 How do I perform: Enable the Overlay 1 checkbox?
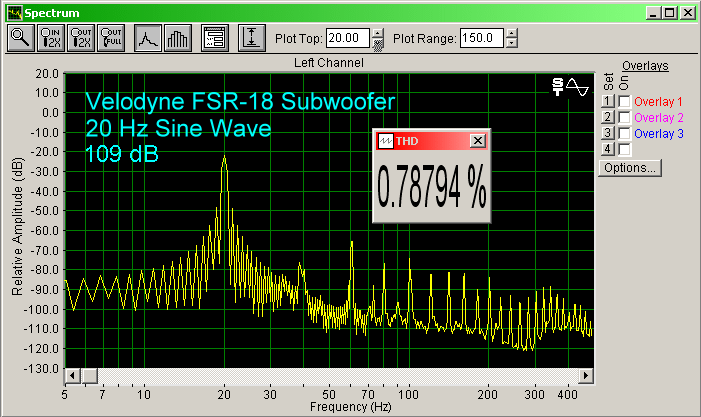tap(625, 101)
